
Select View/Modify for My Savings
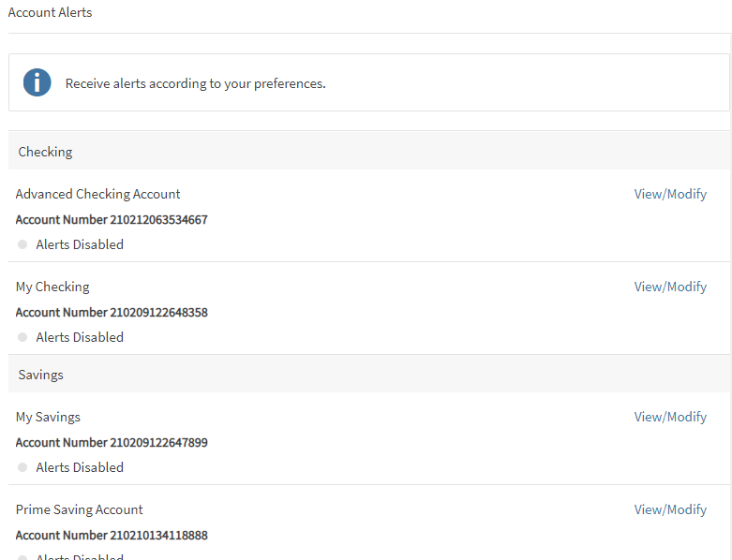click(x=670, y=417)
